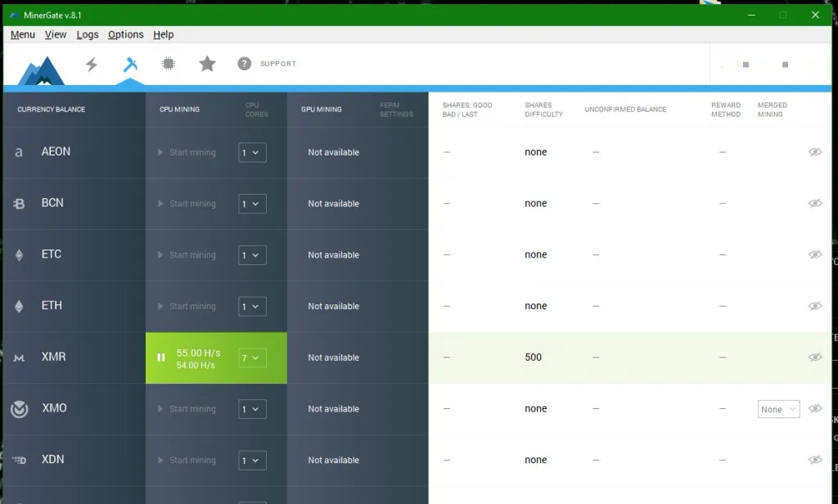Open XMO merged mining None dropdown
Image resolution: width=838 pixels, height=504 pixels.
779,409
